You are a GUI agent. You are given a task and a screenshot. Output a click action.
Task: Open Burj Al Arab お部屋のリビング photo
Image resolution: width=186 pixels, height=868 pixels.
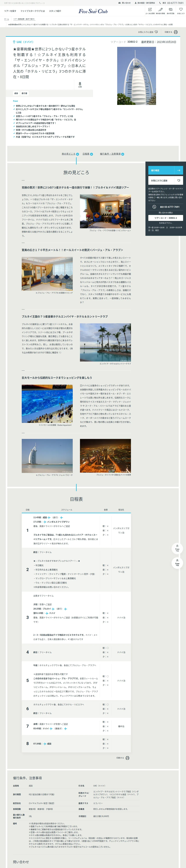point(47,274)
